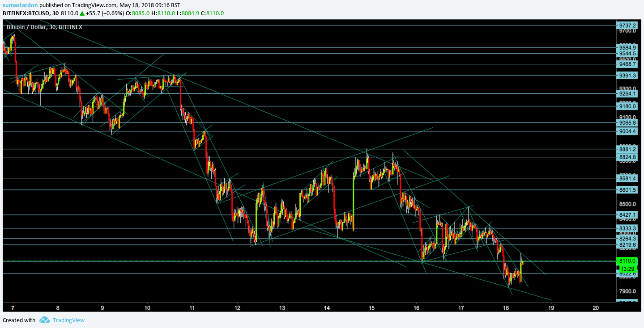The image size is (644, 328).
Task: Select the 9391.3 price level label
Action: [x=626, y=76]
